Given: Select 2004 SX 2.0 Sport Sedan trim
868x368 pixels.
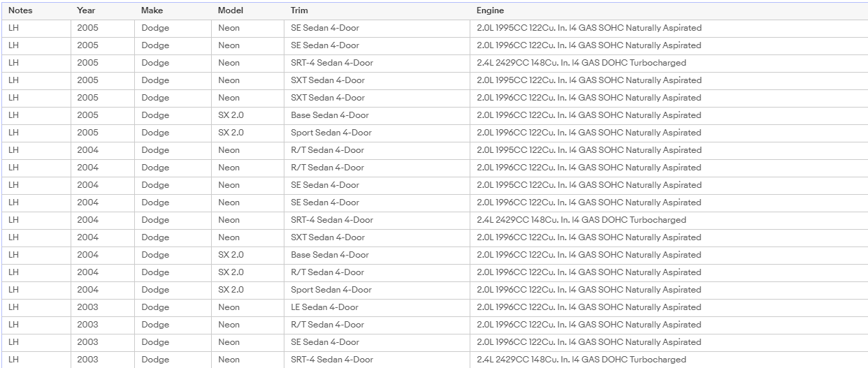Looking at the screenshot, I should [377, 290].
